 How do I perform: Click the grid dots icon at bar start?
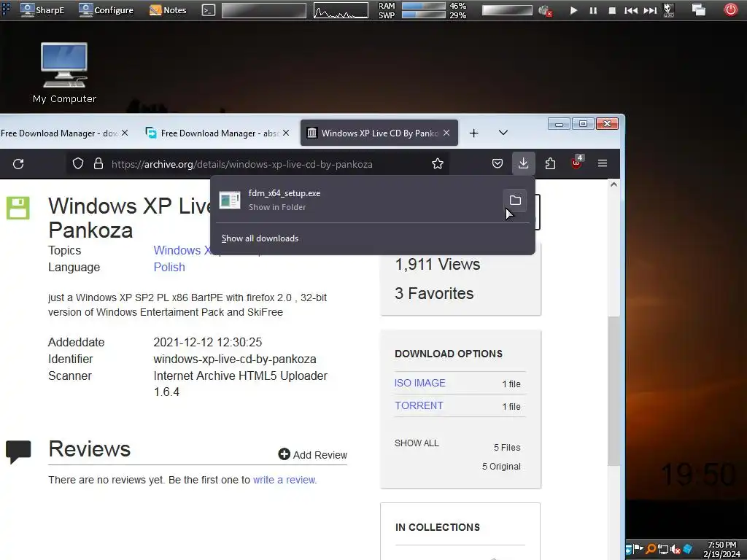coord(6,9)
